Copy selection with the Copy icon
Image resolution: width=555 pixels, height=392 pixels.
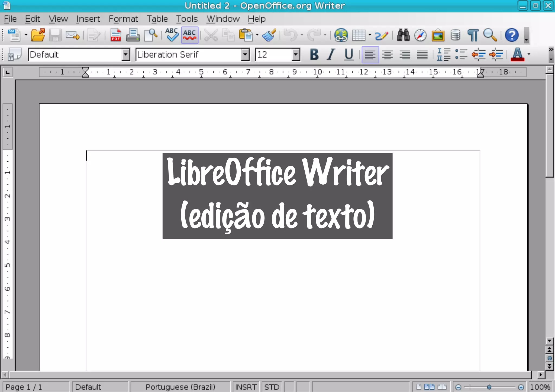pyautogui.click(x=228, y=35)
